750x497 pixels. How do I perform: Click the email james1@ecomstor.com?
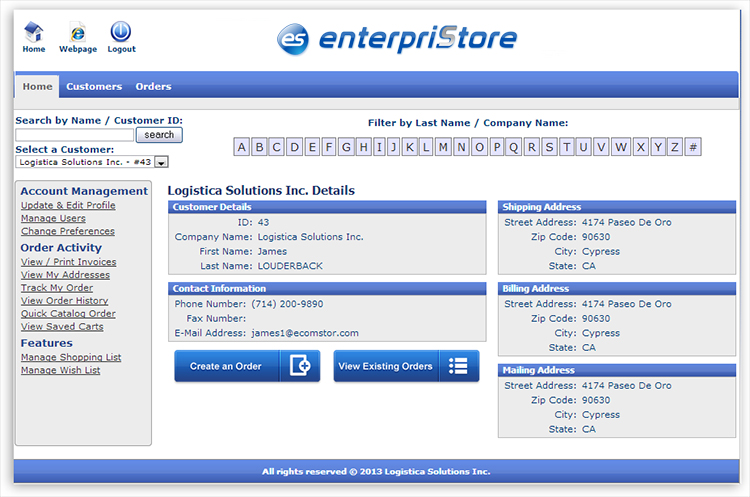click(305, 333)
